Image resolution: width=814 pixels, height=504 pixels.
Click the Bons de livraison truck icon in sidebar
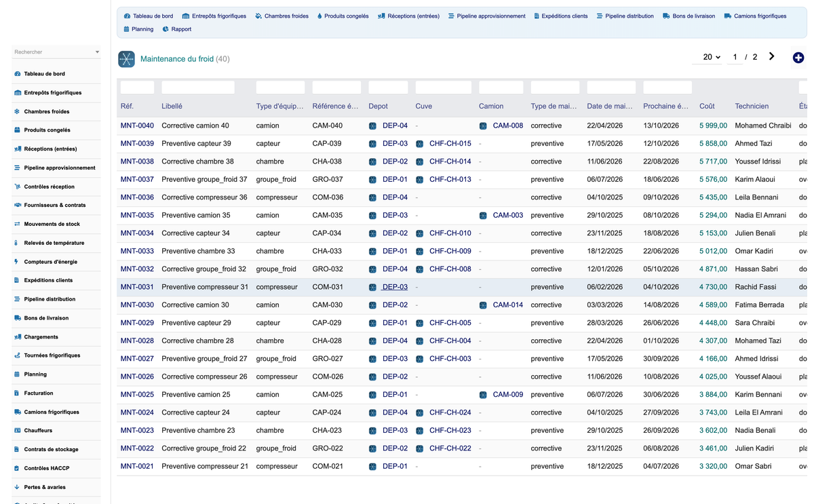pos(17,317)
